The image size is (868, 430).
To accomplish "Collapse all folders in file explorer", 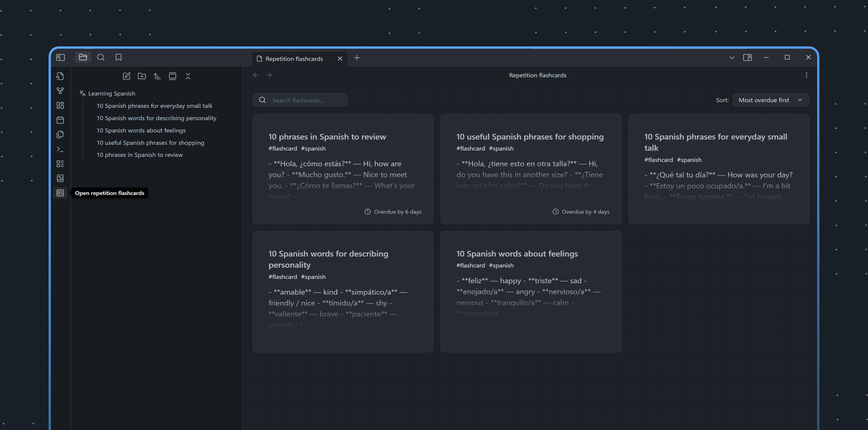I will tap(188, 76).
